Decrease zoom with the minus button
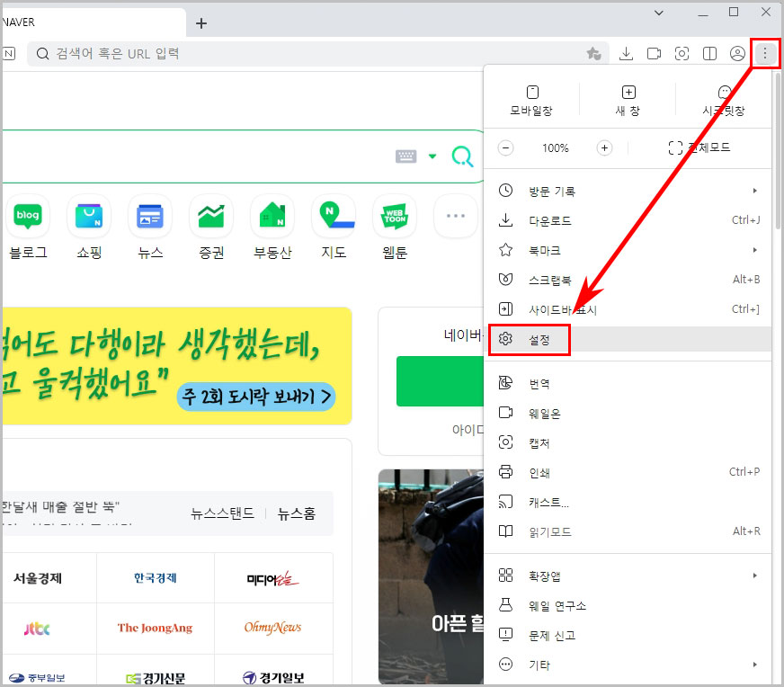Image resolution: width=784 pixels, height=687 pixels. pyautogui.click(x=505, y=148)
